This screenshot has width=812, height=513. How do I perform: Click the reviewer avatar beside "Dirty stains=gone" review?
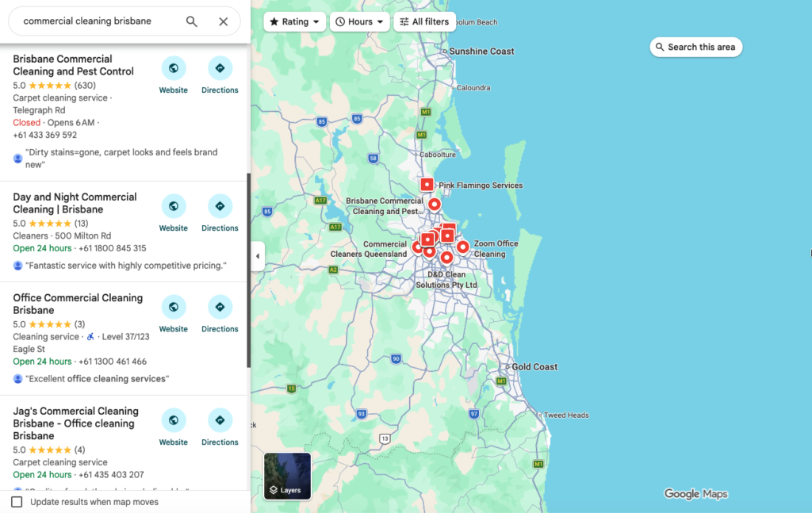click(17, 159)
